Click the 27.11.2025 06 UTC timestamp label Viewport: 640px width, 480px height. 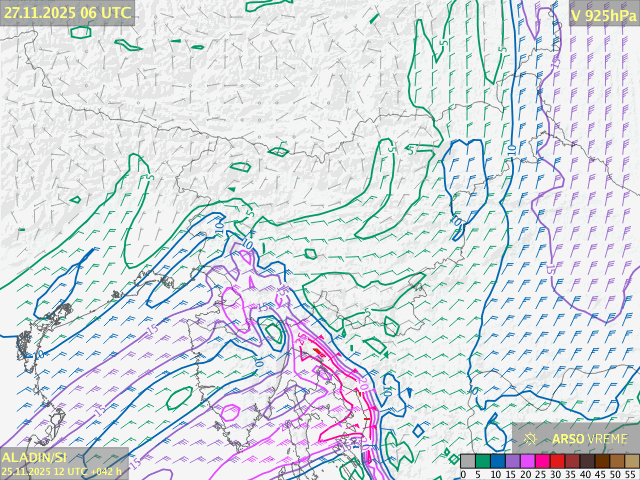click(67, 12)
